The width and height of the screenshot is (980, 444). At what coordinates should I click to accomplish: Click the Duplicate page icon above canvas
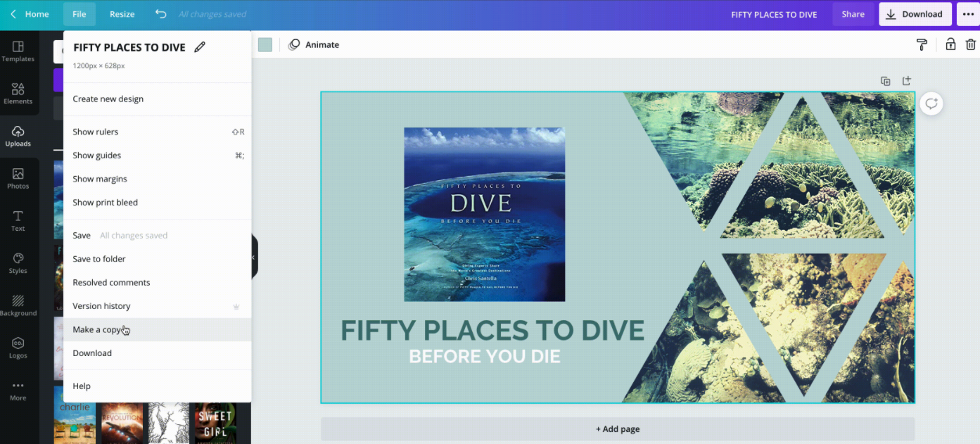click(x=886, y=81)
